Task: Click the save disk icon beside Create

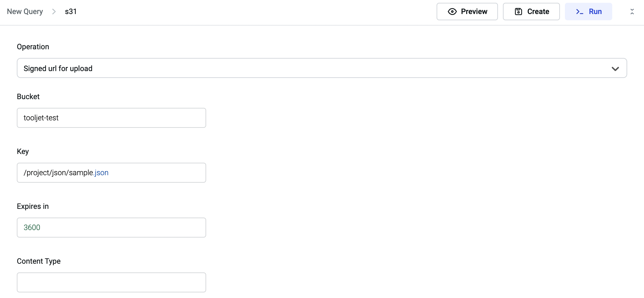Action: coord(519,12)
